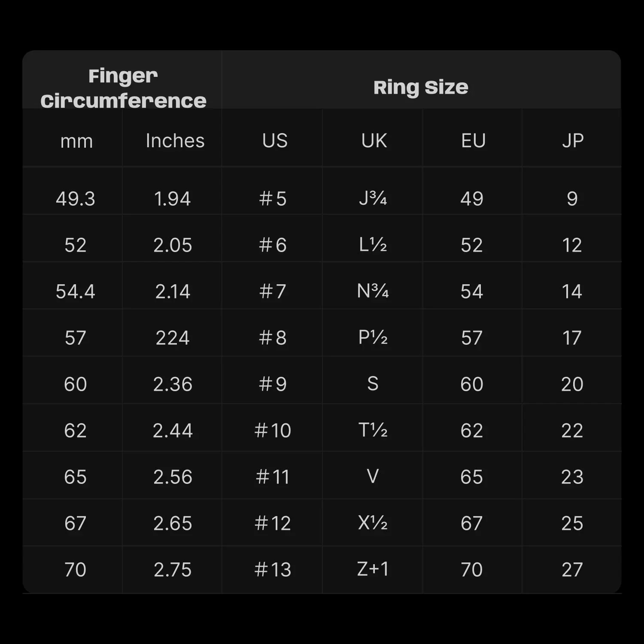Click the UK column header
The image size is (644, 644).
pos(374,141)
